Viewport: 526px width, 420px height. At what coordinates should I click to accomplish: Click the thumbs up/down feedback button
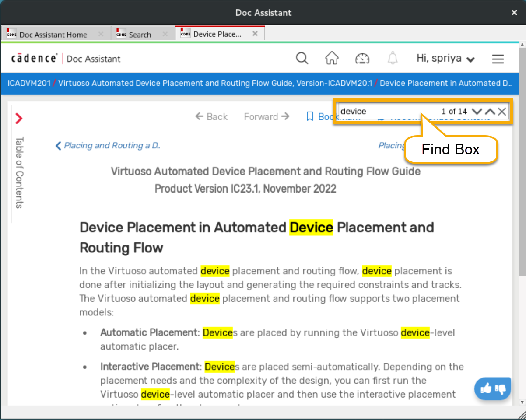coord(492,388)
